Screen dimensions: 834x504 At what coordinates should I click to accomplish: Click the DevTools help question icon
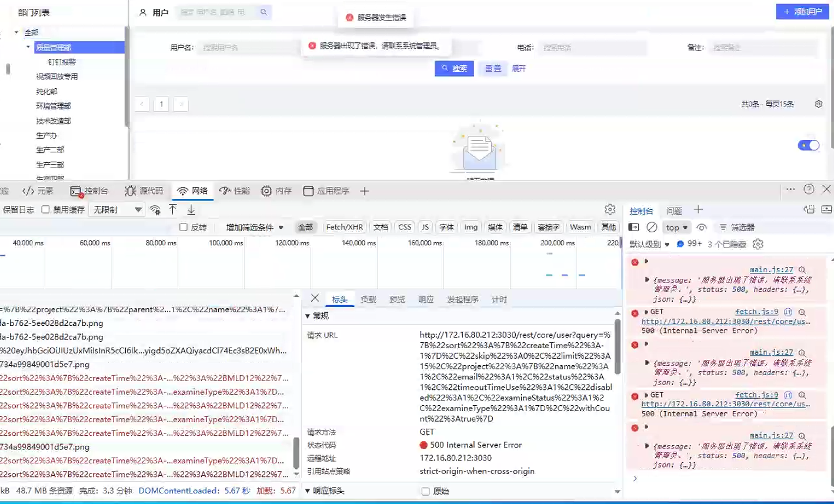809,189
